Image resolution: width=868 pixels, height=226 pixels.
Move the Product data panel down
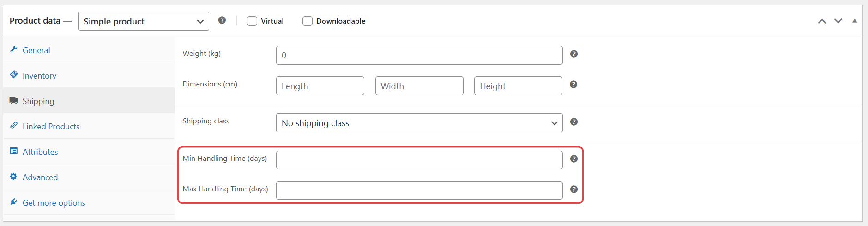[x=838, y=21]
